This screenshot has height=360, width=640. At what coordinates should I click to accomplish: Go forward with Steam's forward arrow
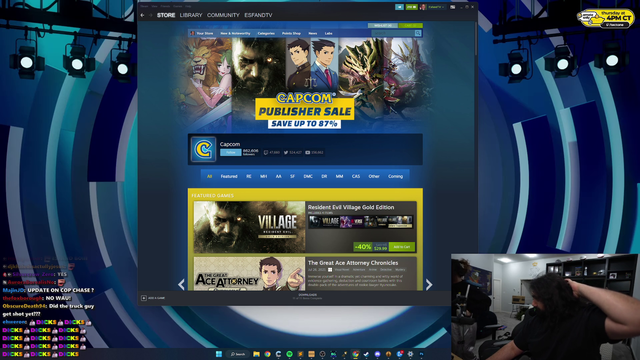[150, 15]
